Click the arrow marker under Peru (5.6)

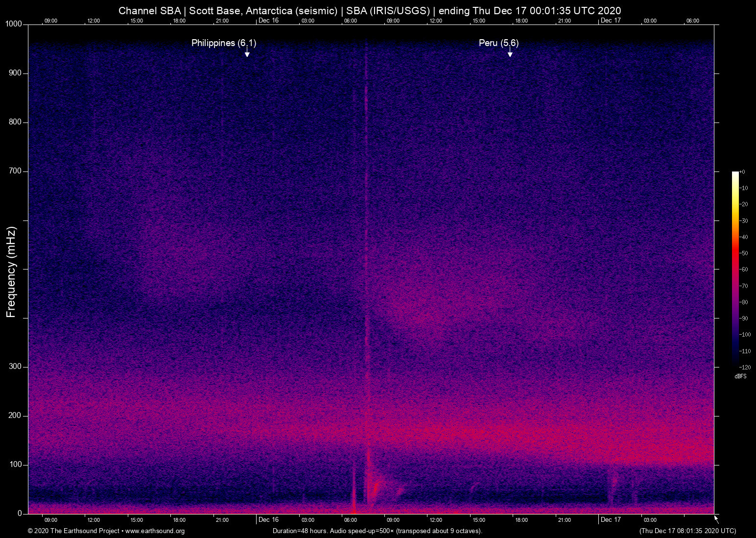(x=510, y=53)
